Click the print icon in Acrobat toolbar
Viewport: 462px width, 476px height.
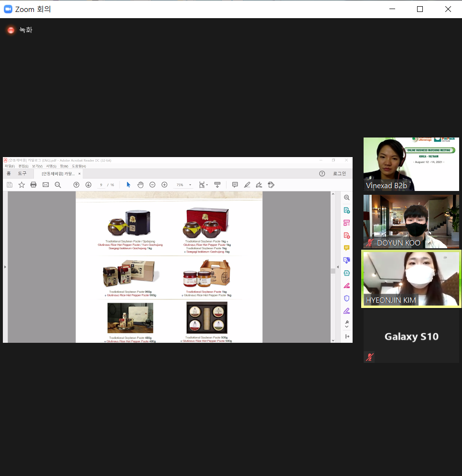pyautogui.click(x=33, y=185)
